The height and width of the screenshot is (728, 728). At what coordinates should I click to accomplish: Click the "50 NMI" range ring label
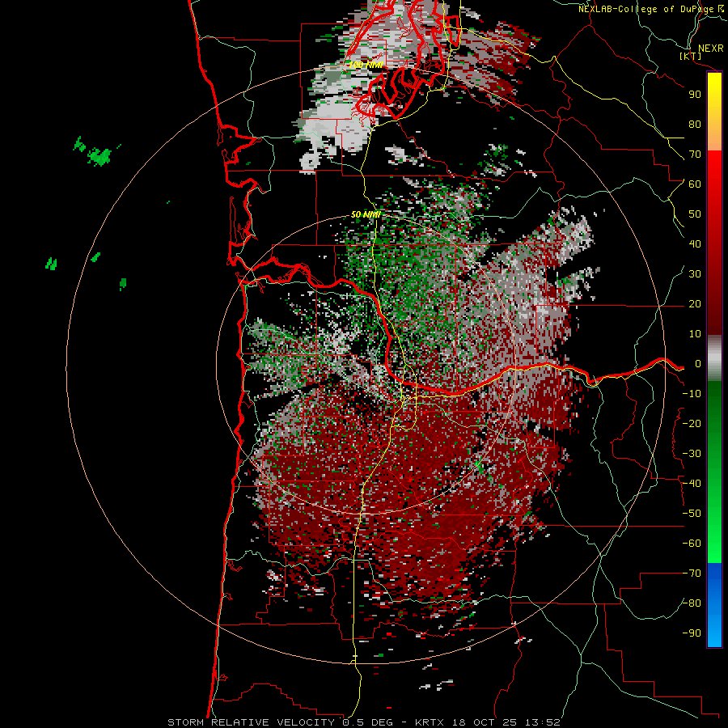(x=366, y=214)
